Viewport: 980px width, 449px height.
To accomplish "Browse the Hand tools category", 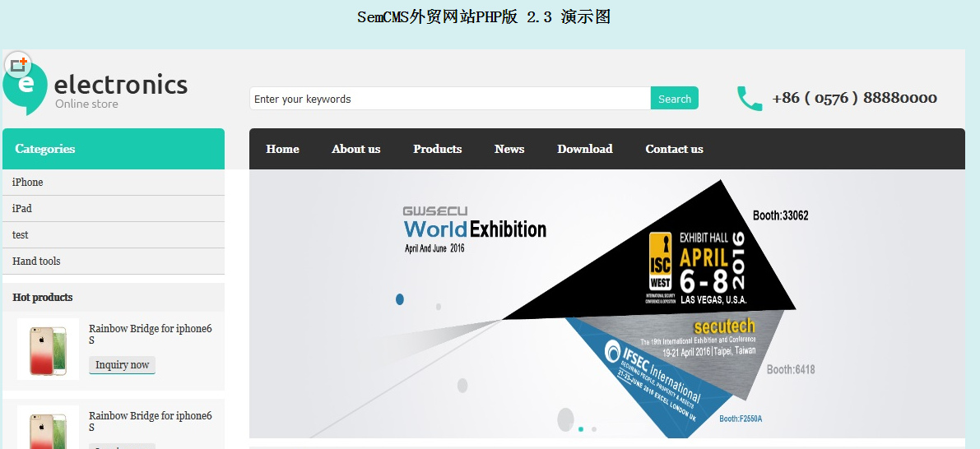I will point(113,261).
